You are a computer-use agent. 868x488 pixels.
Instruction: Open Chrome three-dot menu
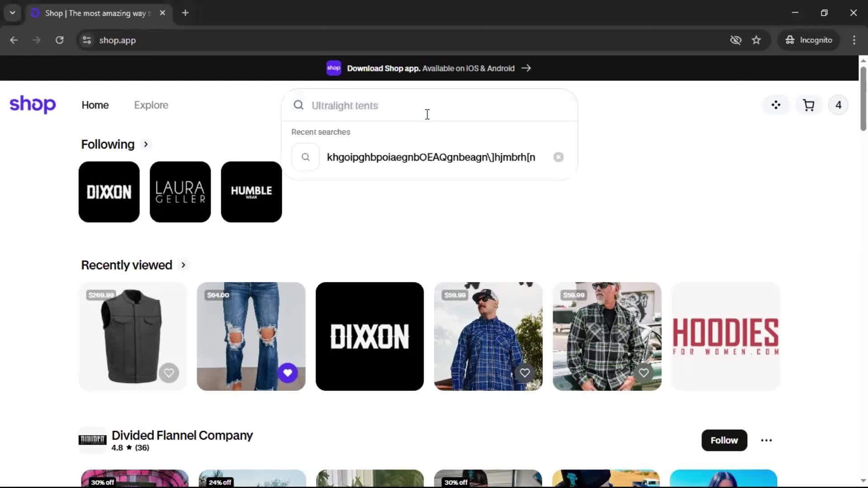point(854,40)
